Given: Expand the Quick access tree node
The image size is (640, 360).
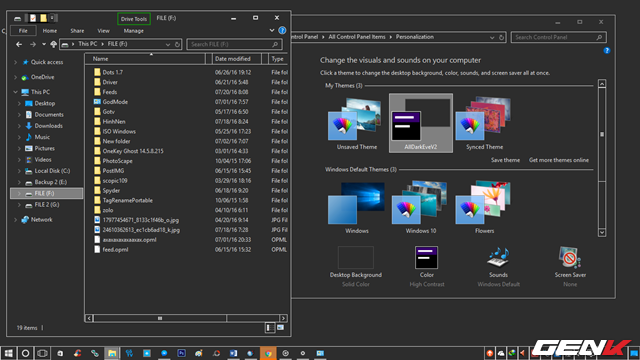Looking at the screenshot, I should click(x=16, y=62).
